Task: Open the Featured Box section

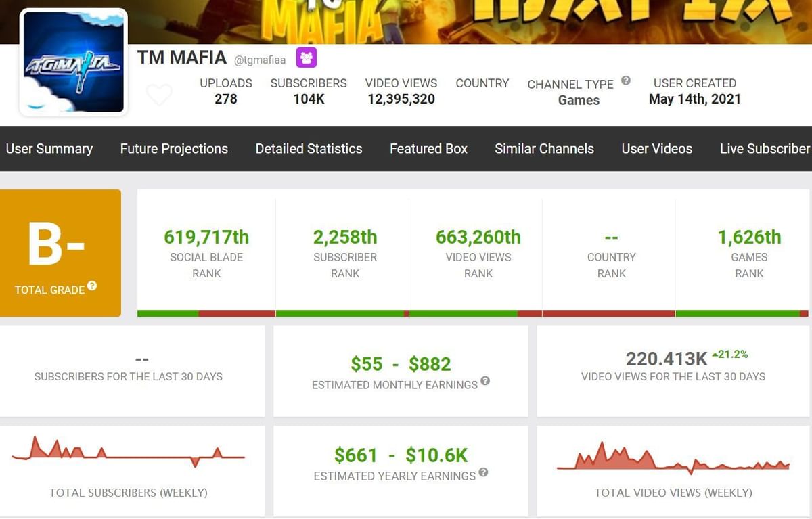Action: click(x=428, y=149)
